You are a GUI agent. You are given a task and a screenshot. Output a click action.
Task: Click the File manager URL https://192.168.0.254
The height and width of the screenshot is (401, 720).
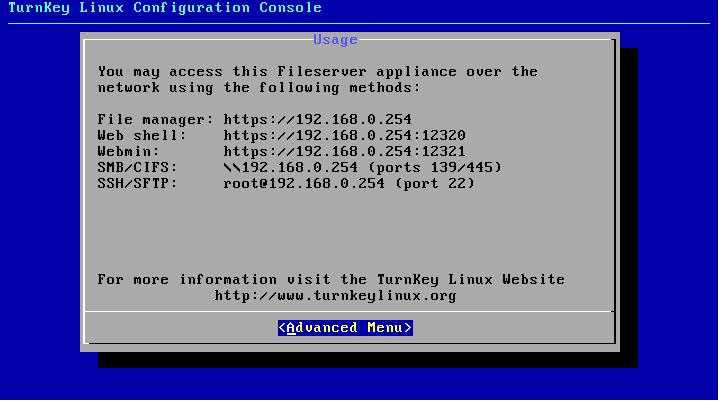coord(317,120)
